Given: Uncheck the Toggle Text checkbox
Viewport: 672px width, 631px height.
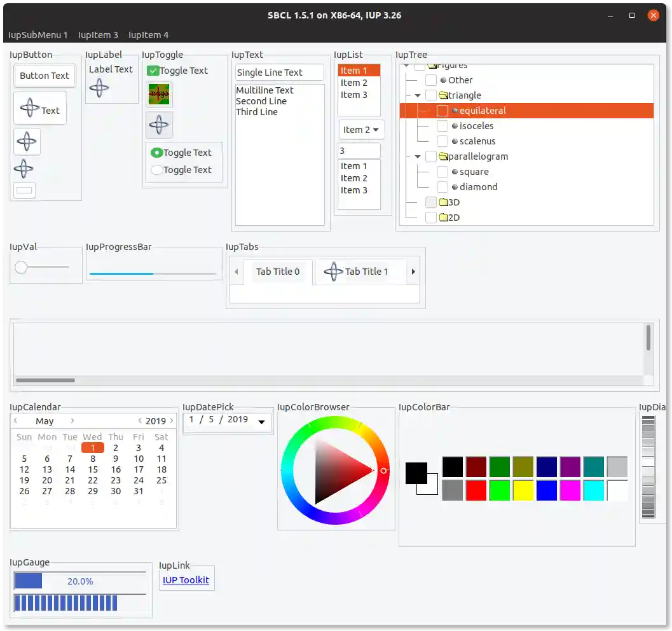Looking at the screenshot, I should (153, 71).
